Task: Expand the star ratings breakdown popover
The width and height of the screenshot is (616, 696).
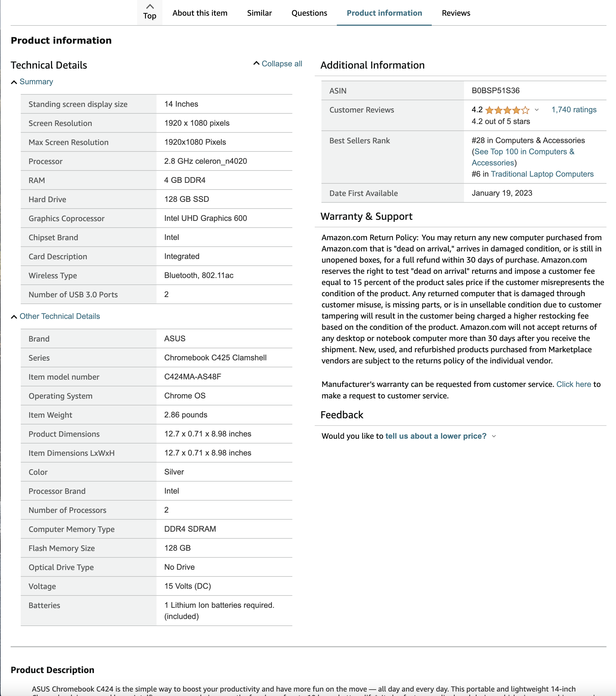Action: click(537, 110)
